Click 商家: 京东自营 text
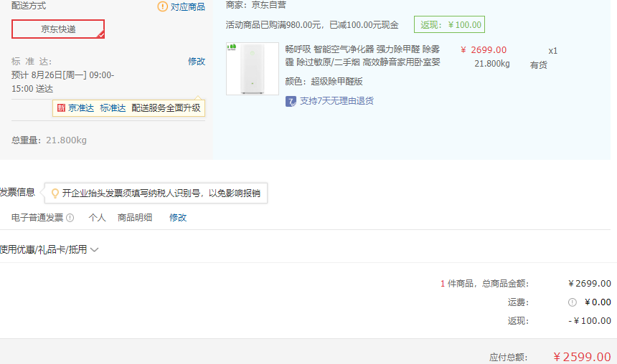The height and width of the screenshot is (364, 617). [x=256, y=5]
